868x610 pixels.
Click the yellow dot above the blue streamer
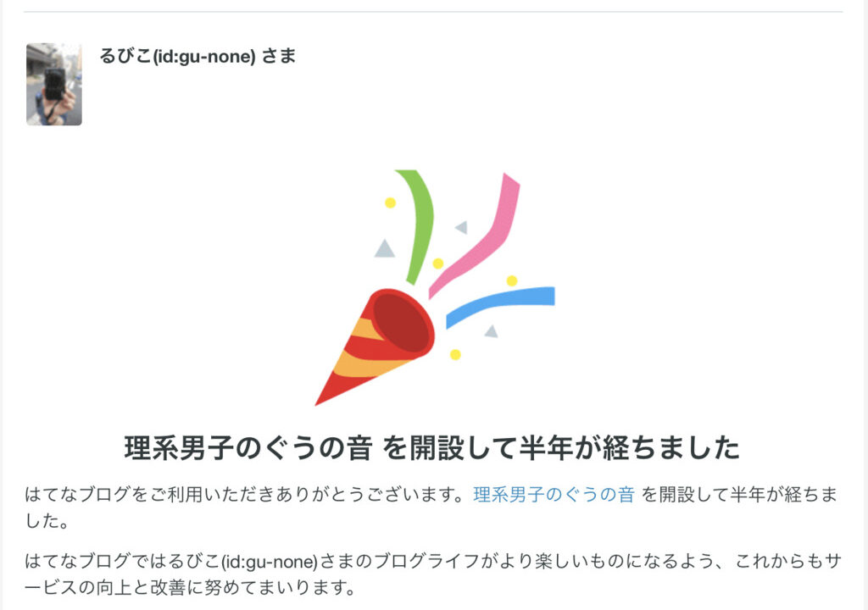(x=512, y=280)
